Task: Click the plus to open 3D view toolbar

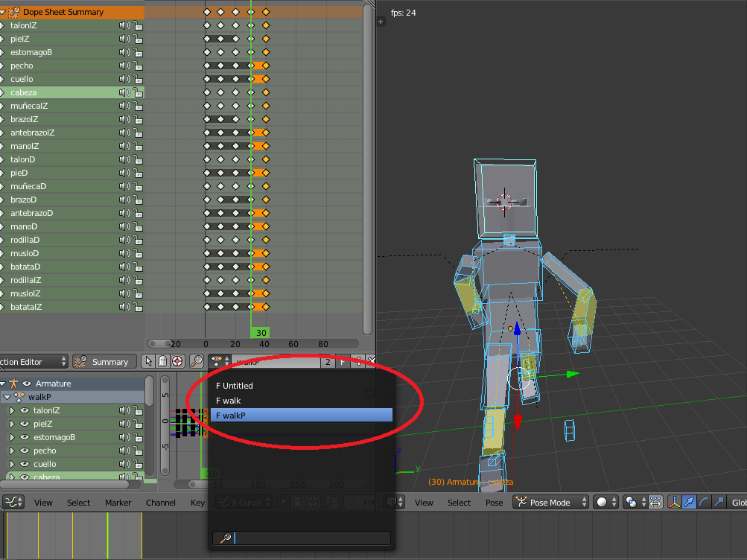Action: pos(381,22)
